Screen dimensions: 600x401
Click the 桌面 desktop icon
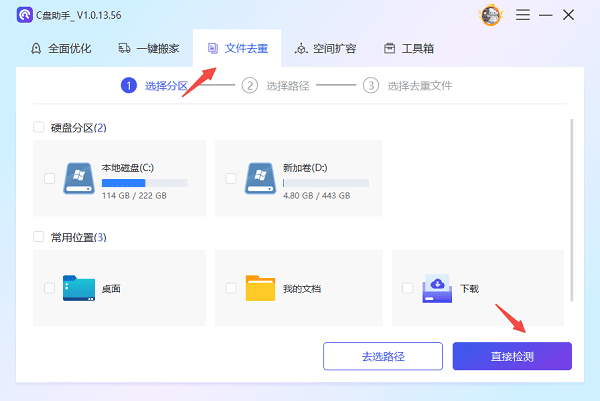point(79,288)
